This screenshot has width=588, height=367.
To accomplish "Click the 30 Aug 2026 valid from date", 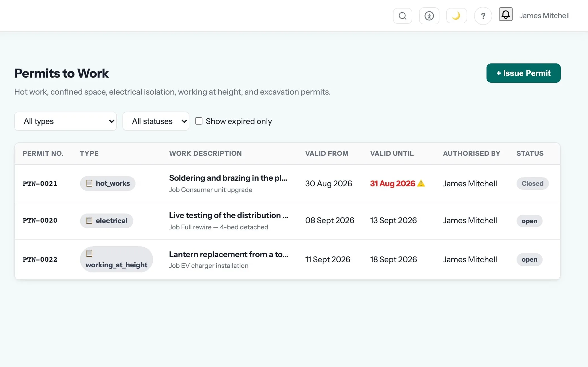I will coord(329,183).
